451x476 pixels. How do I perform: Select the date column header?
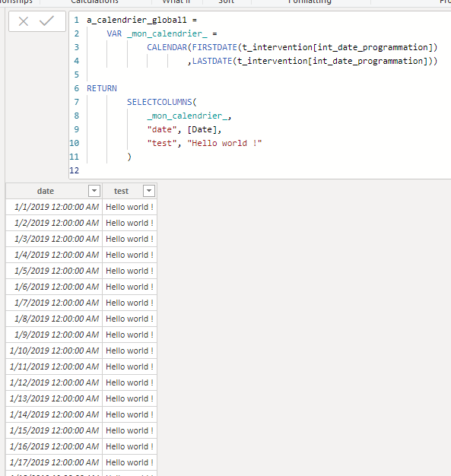point(54,191)
